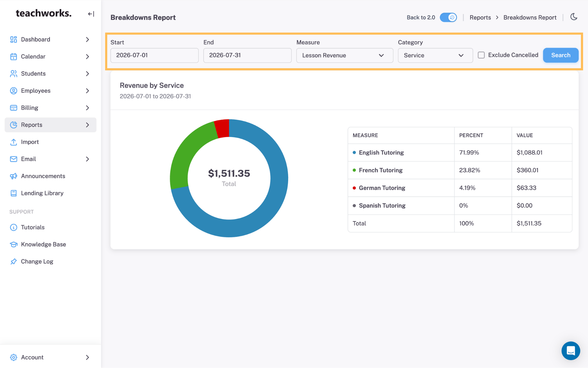Expand the Account menu chevron
588x368 pixels.
point(88,357)
